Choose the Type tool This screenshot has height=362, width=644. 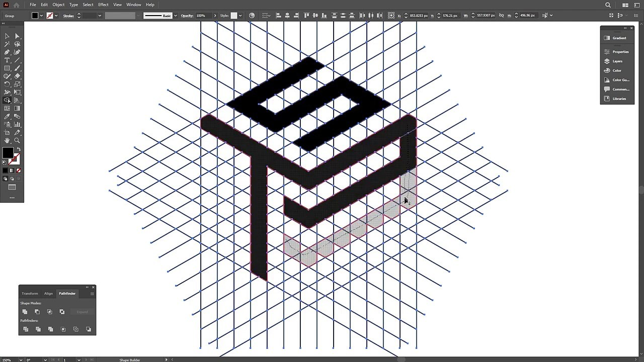[x=7, y=60]
